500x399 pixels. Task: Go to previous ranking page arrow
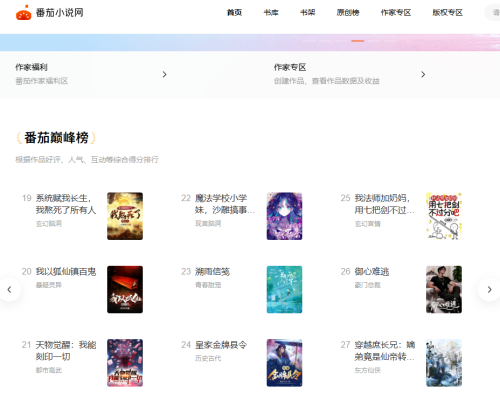[x=10, y=289]
